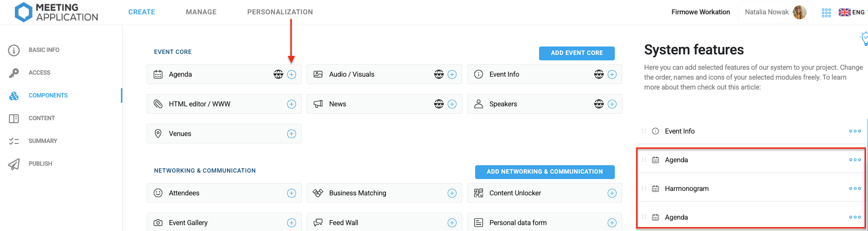Click the ADD EVENT CORE button

pyautogui.click(x=577, y=53)
